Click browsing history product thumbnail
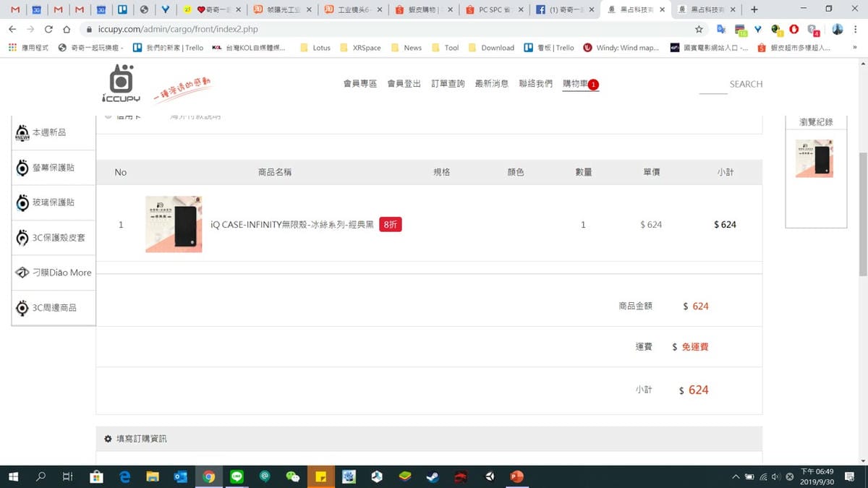Screen dimensions: 868x488 coord(814,158)
